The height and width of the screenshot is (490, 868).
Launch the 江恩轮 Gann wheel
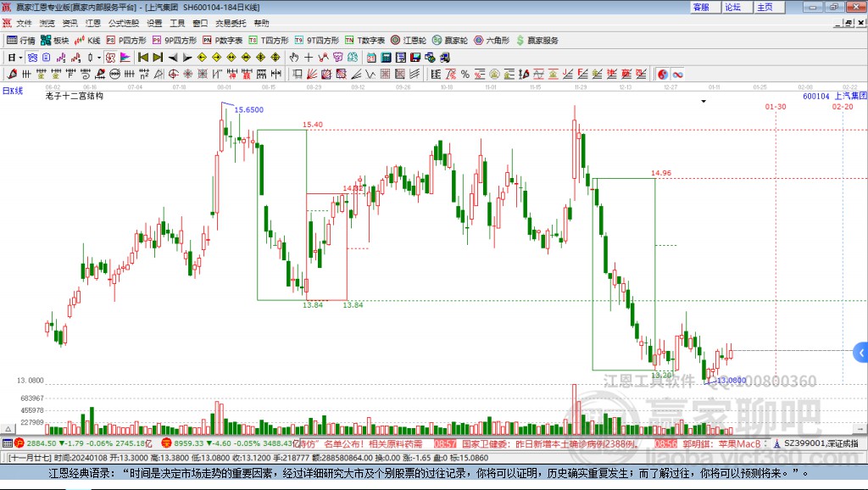(409, 40)
